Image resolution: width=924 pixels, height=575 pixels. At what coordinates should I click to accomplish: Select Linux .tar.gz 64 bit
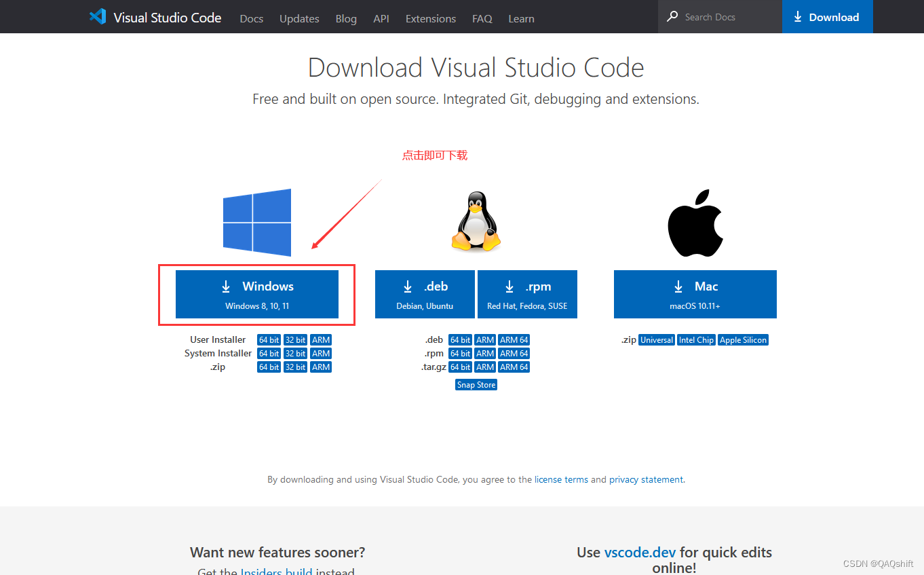coord(460,367)
